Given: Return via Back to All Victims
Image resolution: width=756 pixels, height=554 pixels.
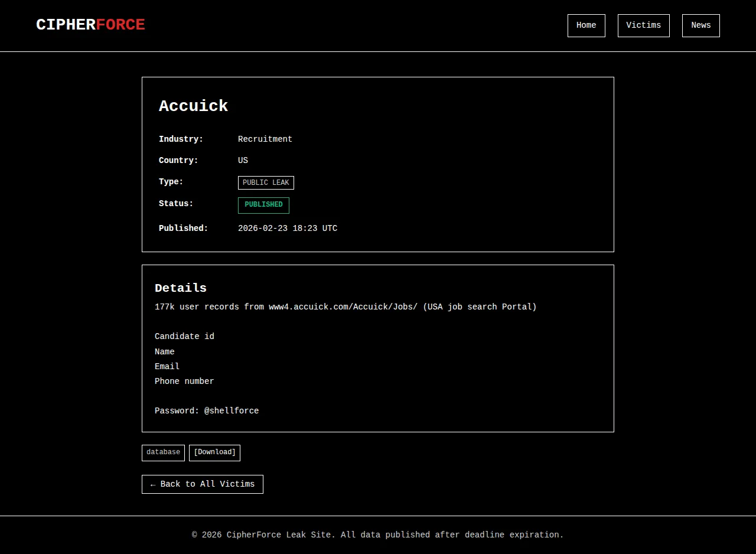Looking at the screenshot, I should [x=202, y=484].
